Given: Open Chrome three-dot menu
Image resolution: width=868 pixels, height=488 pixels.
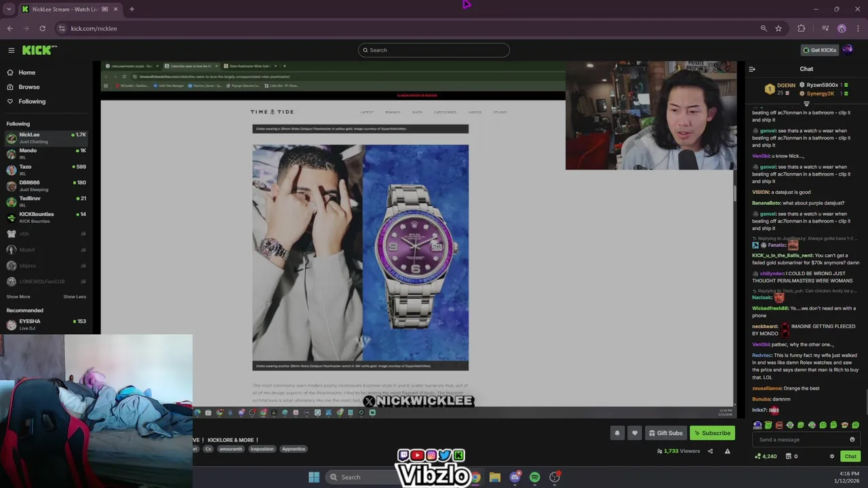Looking at the screenshot, I should [x=858, y=28].
